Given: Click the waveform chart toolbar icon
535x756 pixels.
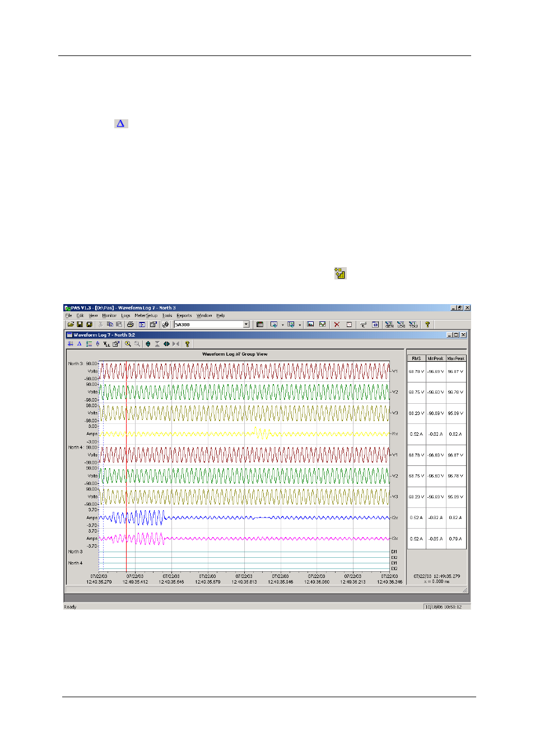Looking at the screenshot, I should coord(322,324).
